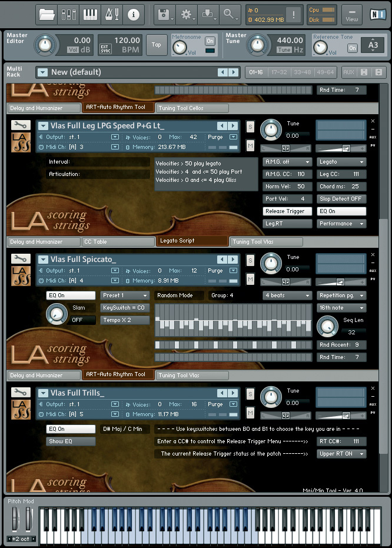Click the purge download icon
392x548 pixels.
pyautogui.click(x=208, y=14)
